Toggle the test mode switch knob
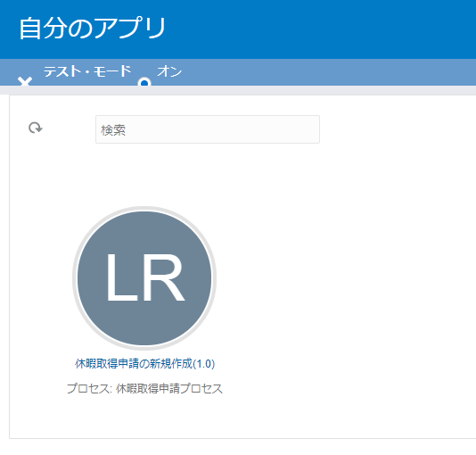The image size is (476, 455). 144,82
